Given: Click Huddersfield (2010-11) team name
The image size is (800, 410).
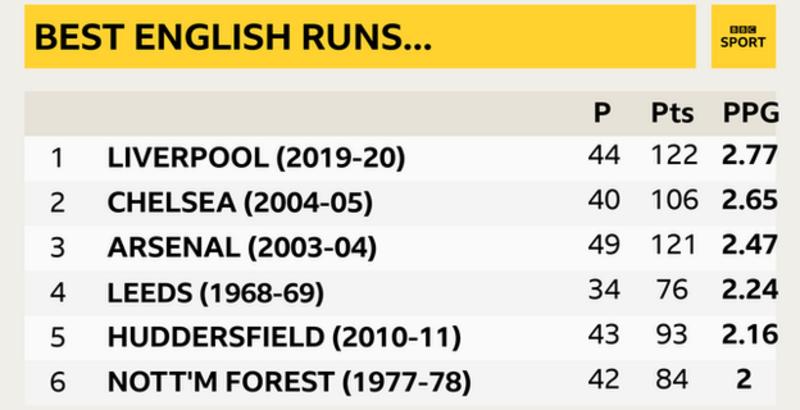Looking at the screenshot, I should click(x=284, y=337).
